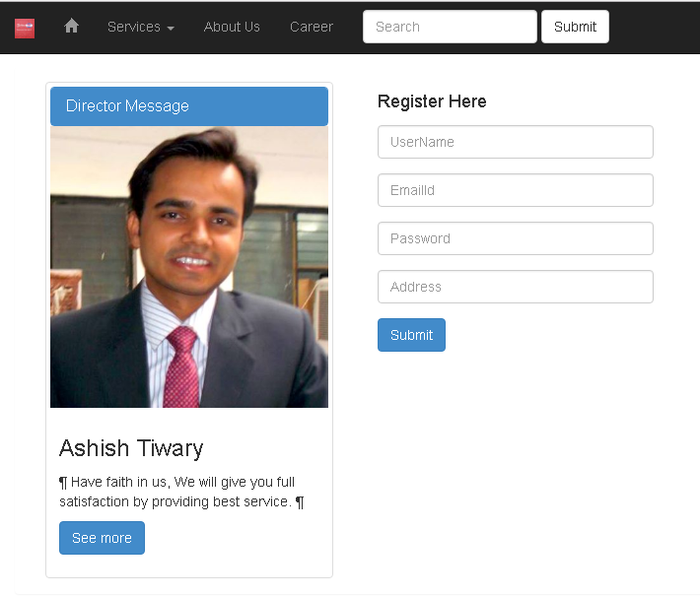This screenshot has height=597, width=700.
Task: Select the Director Message panel header
Action: [189, 106]
